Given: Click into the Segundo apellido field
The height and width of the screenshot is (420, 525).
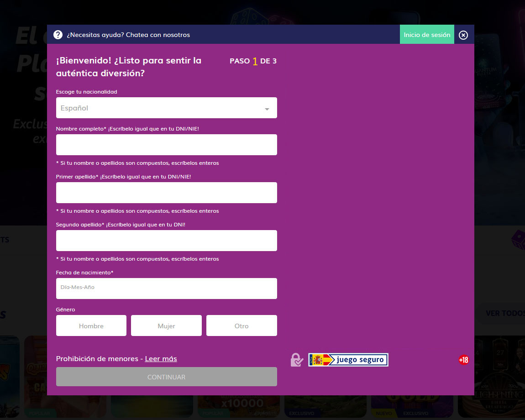Looking at the screenshot, I should click(x=166, y=241).
